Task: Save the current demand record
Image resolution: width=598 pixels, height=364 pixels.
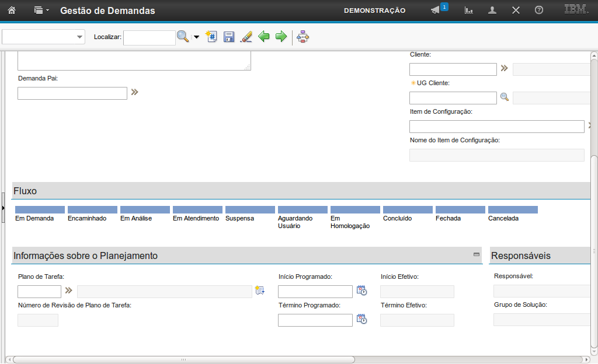Action: click(x=229, y=37)
